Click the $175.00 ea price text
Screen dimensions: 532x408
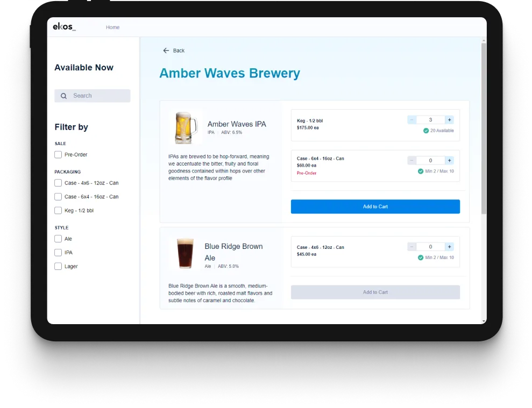click(308, 128)
